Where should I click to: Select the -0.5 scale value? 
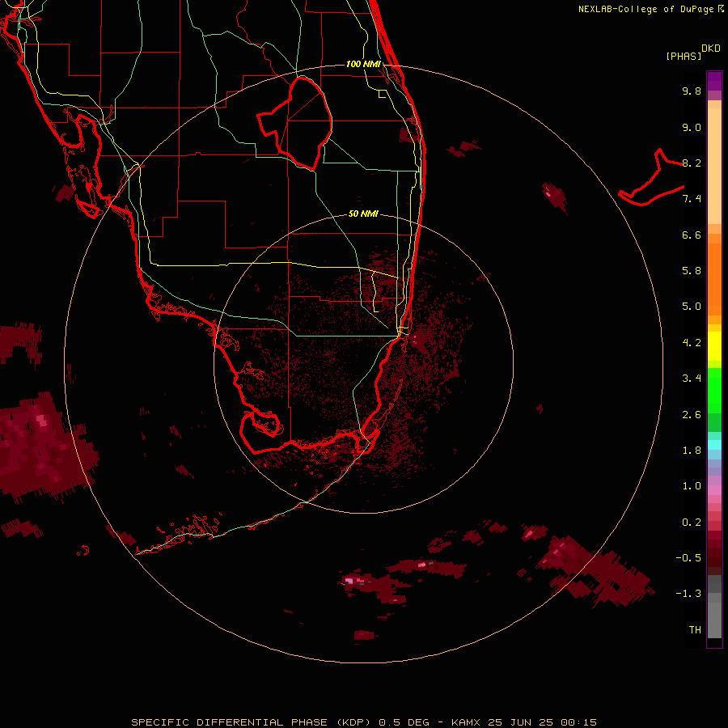click(688, 558)
